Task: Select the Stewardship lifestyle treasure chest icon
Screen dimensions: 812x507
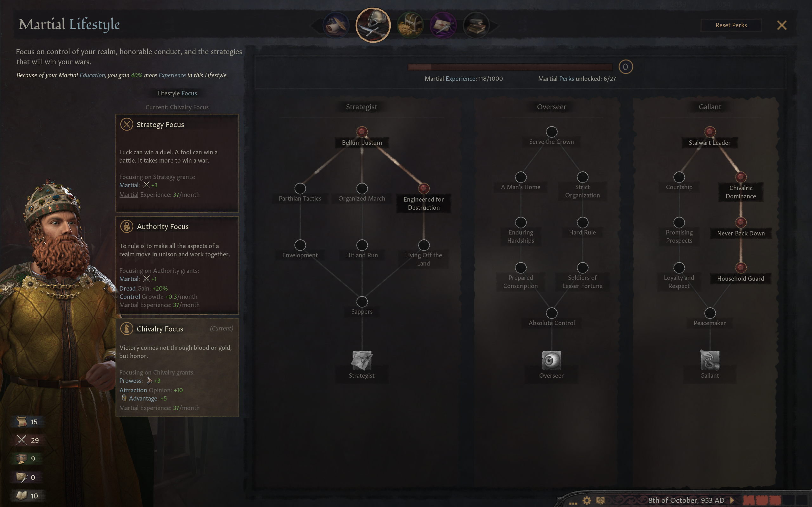Action: (x=410, y=25)
